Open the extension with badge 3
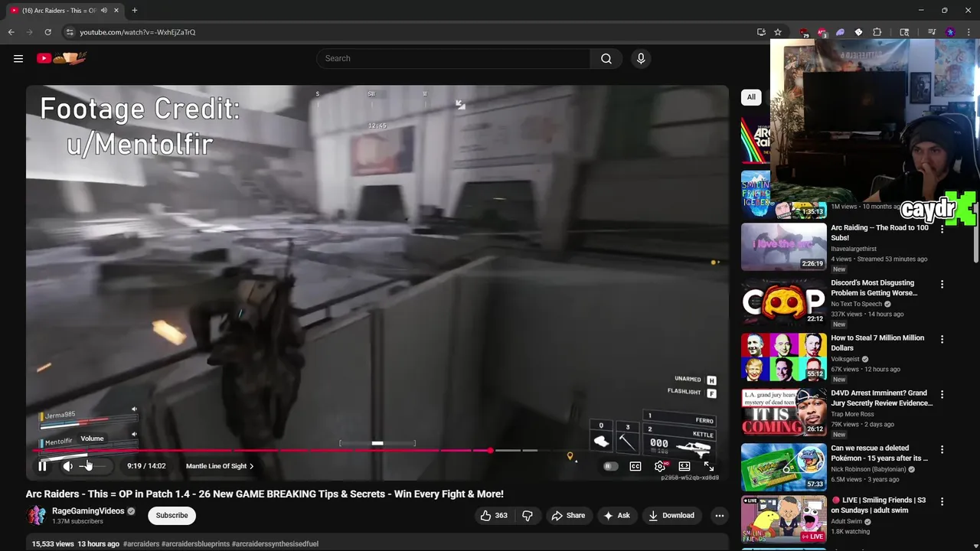The width and height of the screenshot is (980, 551). (822, 32)
